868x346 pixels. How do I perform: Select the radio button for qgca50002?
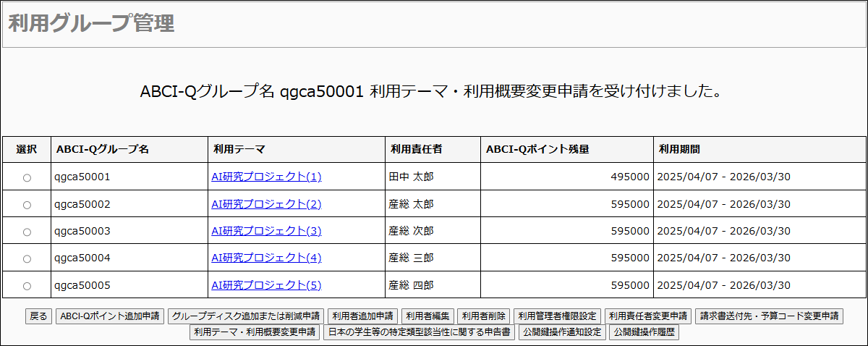[x=27, y=205]
